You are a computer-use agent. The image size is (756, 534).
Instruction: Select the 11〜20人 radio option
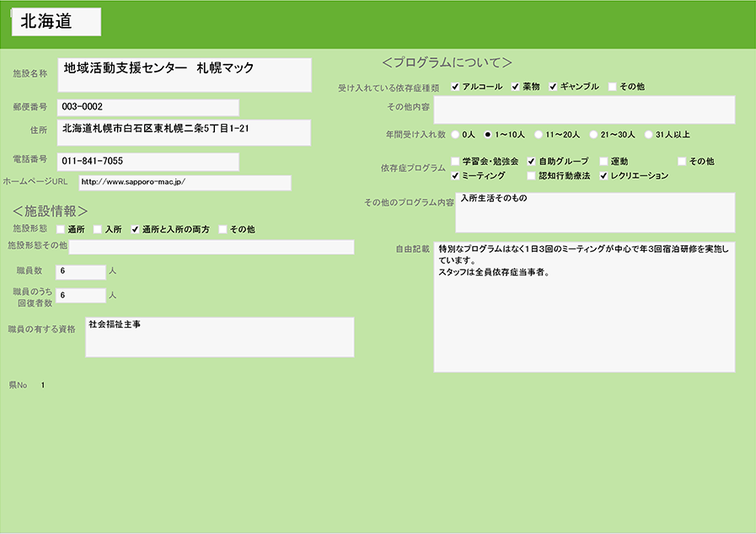(x=539, y=134)
